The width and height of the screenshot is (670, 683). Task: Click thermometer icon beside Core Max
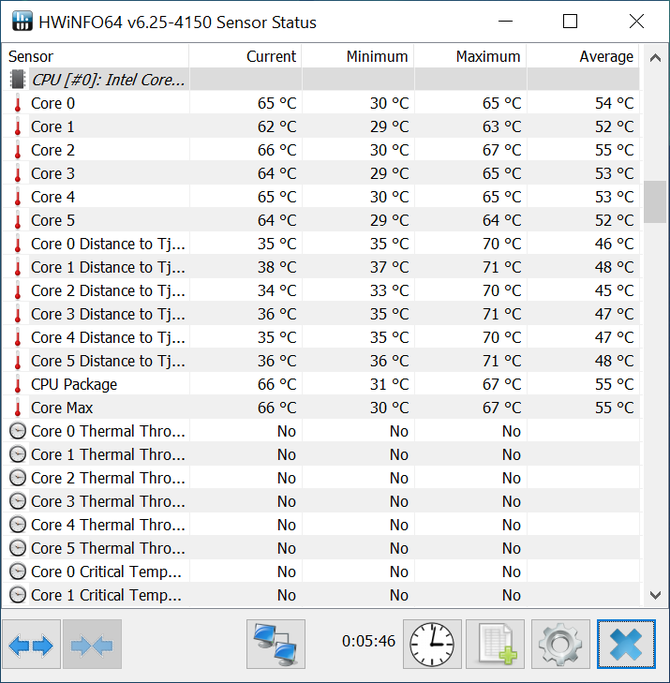(x=18, y=408)
